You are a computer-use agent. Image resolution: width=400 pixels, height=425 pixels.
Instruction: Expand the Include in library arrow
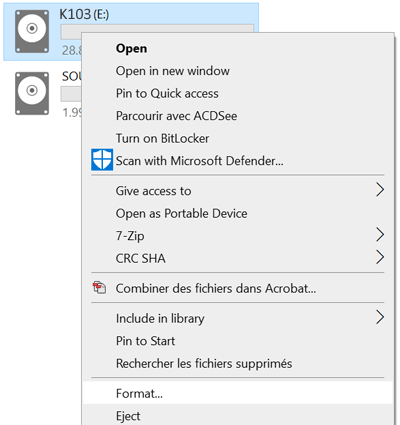[380, 317]
